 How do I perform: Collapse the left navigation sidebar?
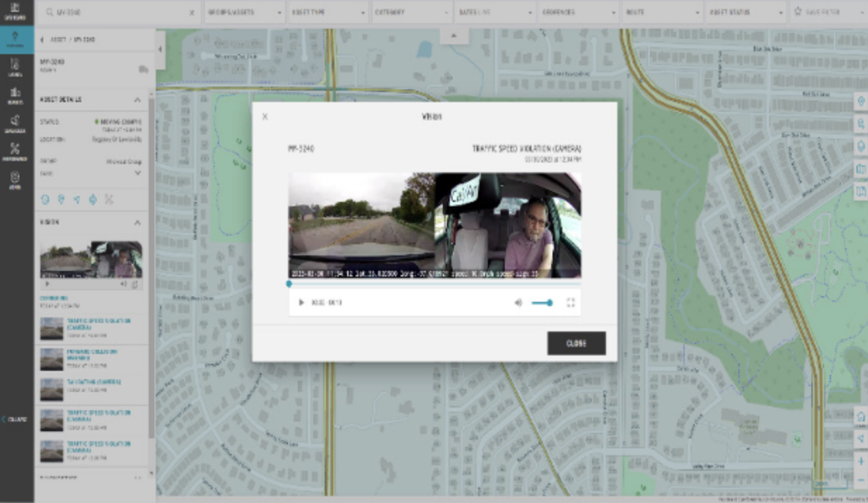click(x=15, y=419)
